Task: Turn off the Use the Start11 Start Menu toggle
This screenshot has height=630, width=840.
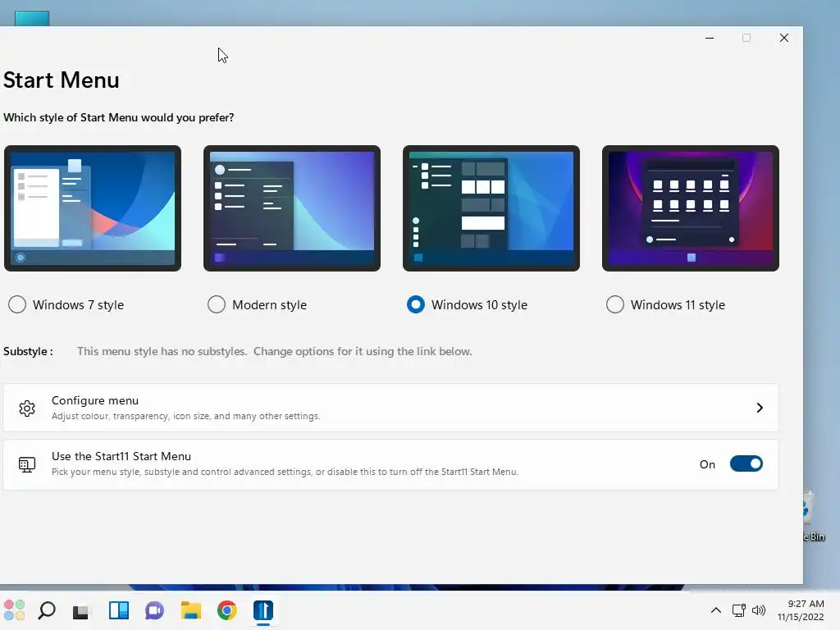Action: click(746, 464)
